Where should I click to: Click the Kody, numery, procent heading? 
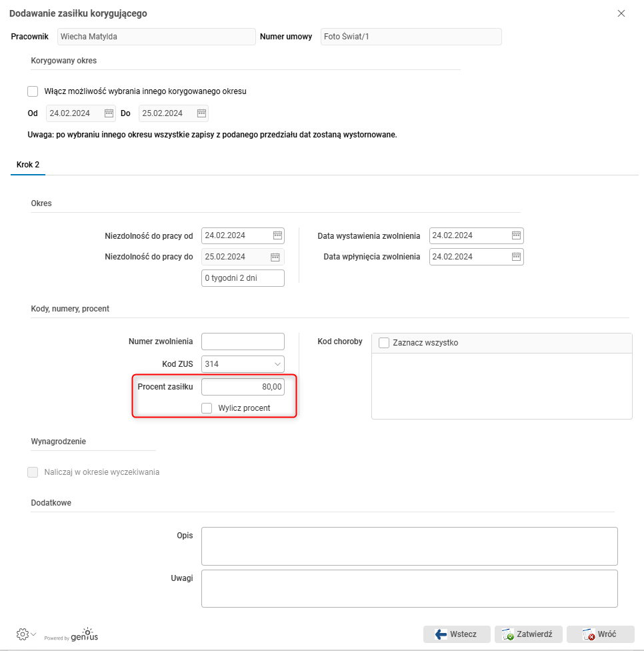click(x=70, y=309)
